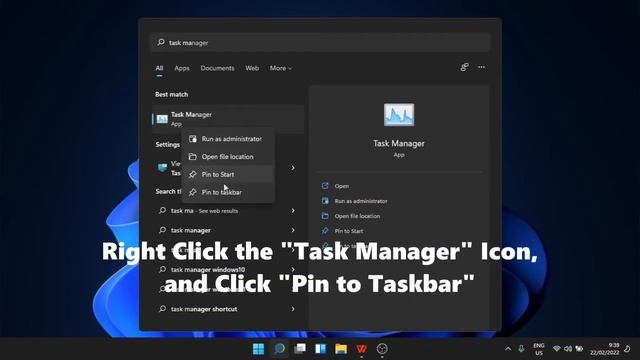
Task: Expand the Settings result arrow
Action: 293,168
